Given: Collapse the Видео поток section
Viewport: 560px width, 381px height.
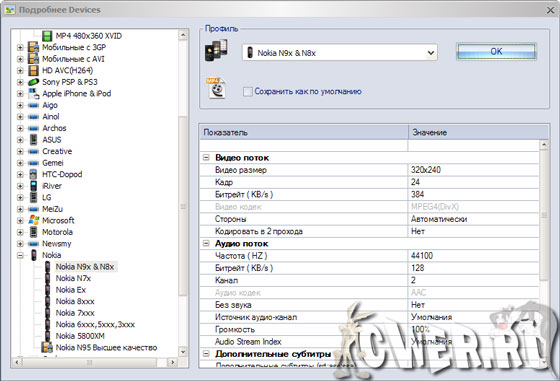Looking at the screenshot, I should [x=206, y=157].
